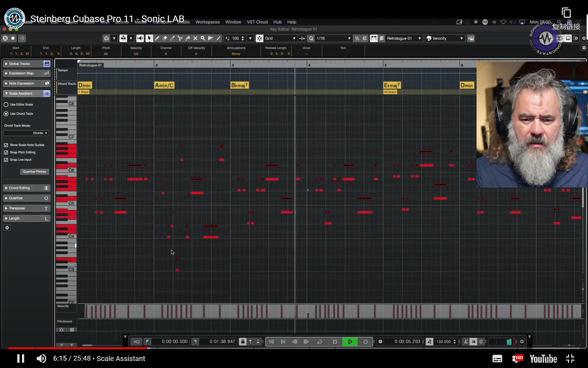588x368 pixels.
Task: Toggle the Cycle loop transport button
Action: [x=320, y=342]
